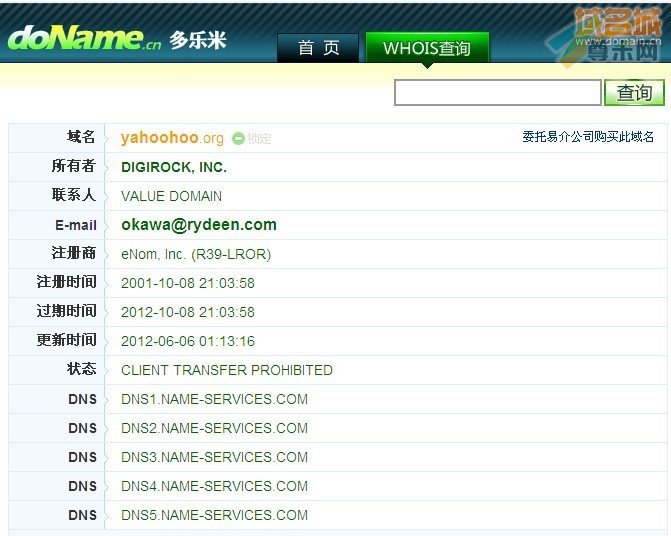Click the 注册时间 row label
The width and height of the screenshot is (671, 536).
pyautogui.click(x=66, y=282)
